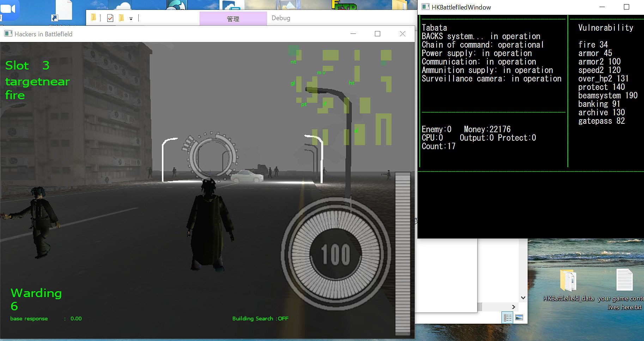Viewport: 644px width, 341px height.
Task: Click the white car in the game scene
Action: click(x=247, y=176)
